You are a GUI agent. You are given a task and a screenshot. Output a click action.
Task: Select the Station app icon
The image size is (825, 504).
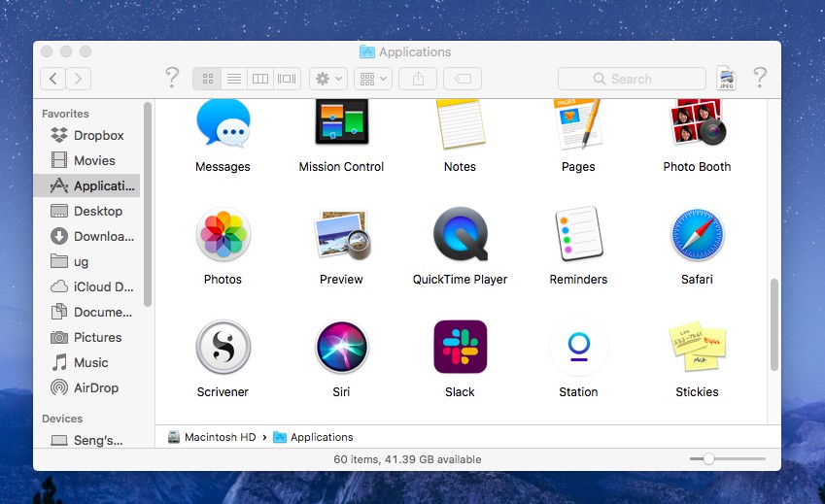(579, 347)
